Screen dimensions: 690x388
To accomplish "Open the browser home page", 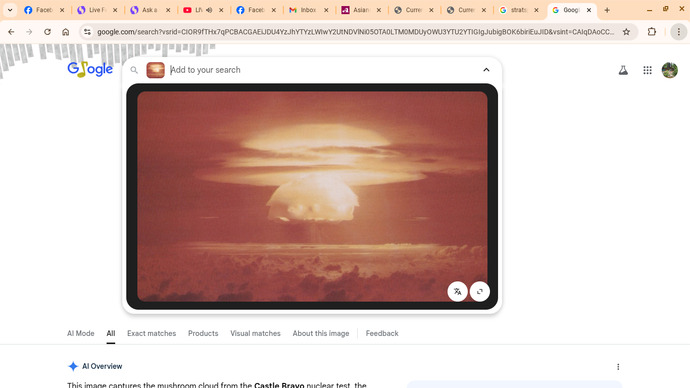I will 66,32.
